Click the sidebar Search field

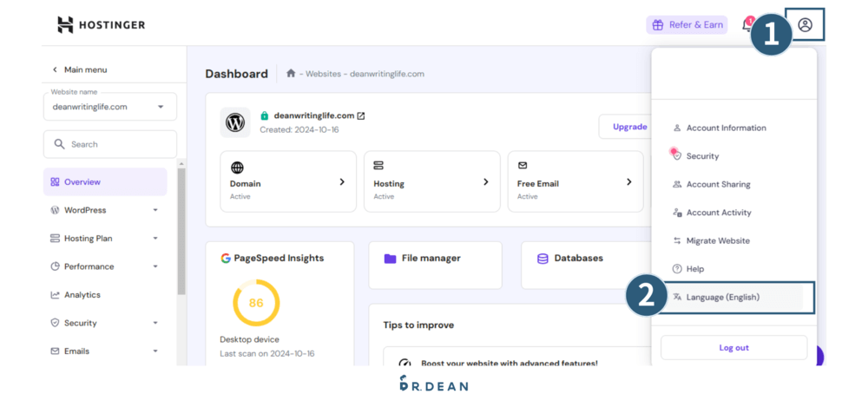pyautogui.click(x=110, y=144)
